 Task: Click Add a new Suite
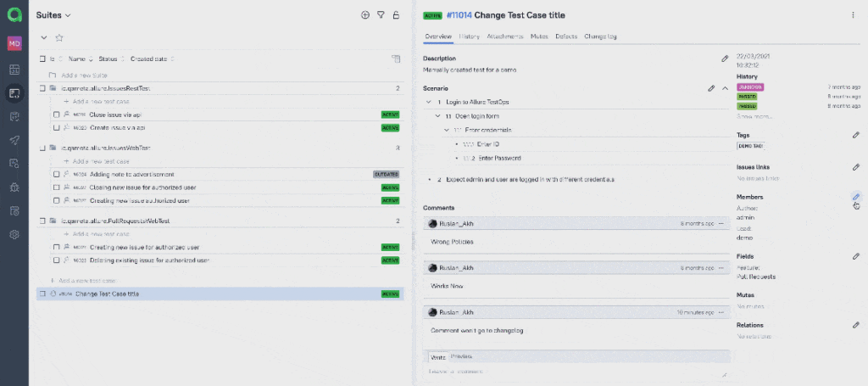pyautogui.click(x=85, y=76)
